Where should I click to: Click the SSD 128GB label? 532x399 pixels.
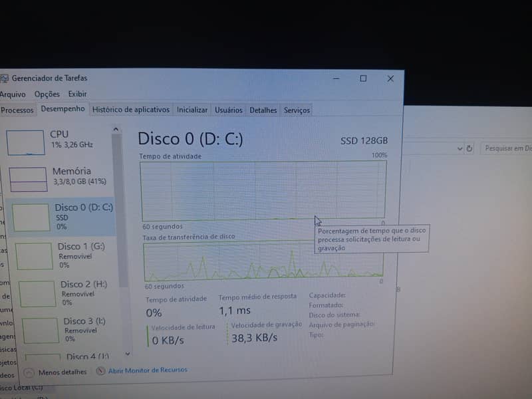pyautogui.click(x=364, y=140)
